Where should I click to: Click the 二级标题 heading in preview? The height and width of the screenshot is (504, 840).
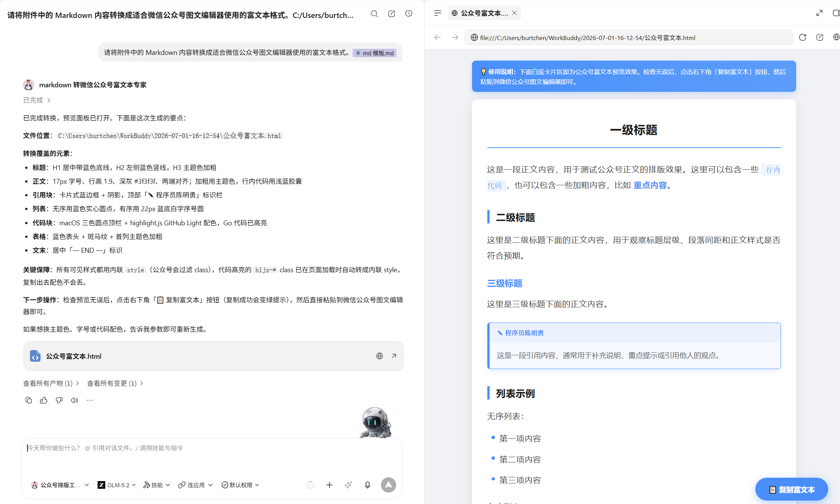[x=515, y=217]
